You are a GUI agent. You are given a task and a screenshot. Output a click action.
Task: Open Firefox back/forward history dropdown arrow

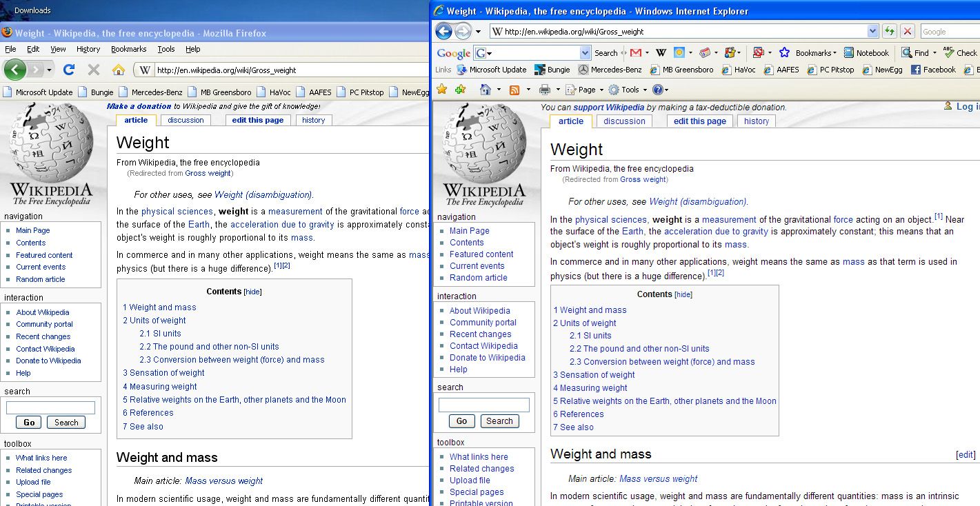[49, 70]
